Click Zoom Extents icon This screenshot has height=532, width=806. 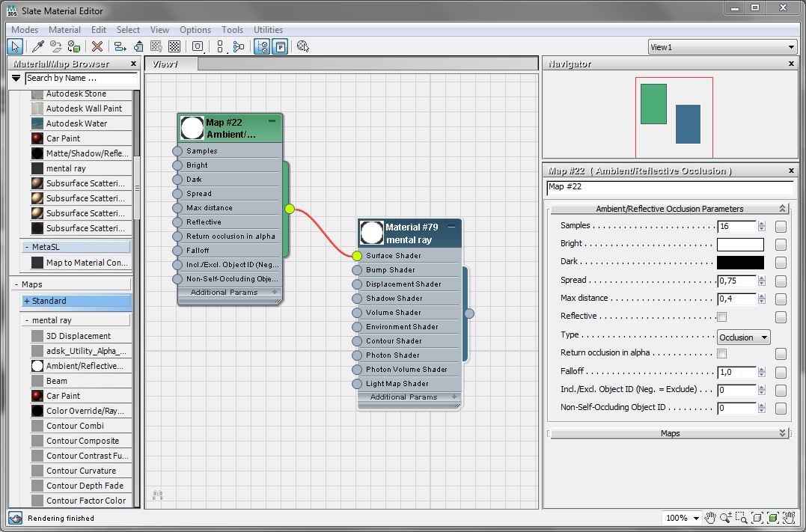757,518
